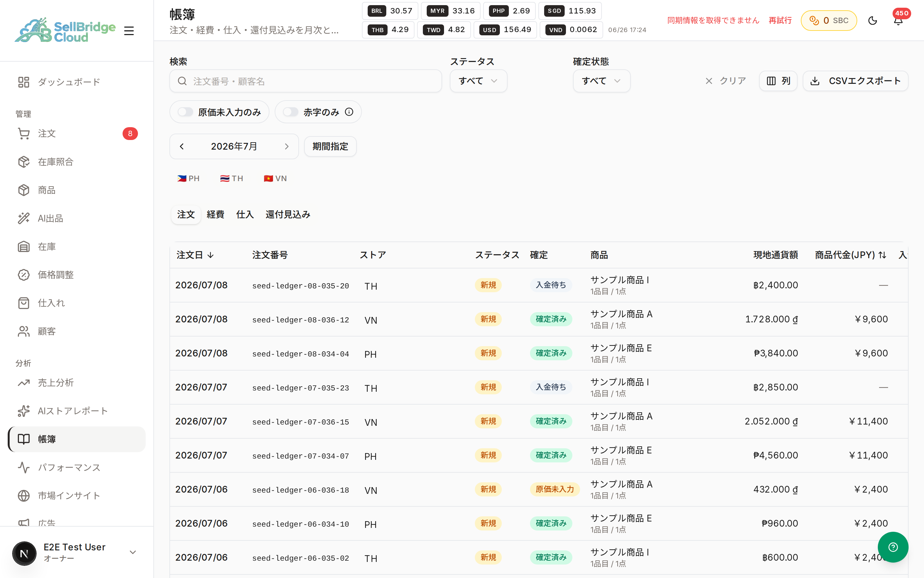
Task: Go to the previous month
Action: [182, 146]
